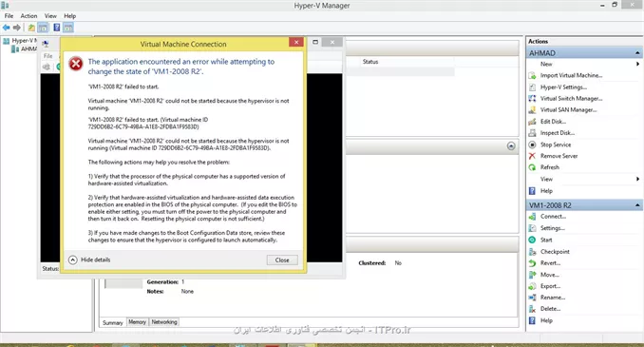Click the Help icon under VM1-2008 R2 actions
644x347 pixels.
532,320
